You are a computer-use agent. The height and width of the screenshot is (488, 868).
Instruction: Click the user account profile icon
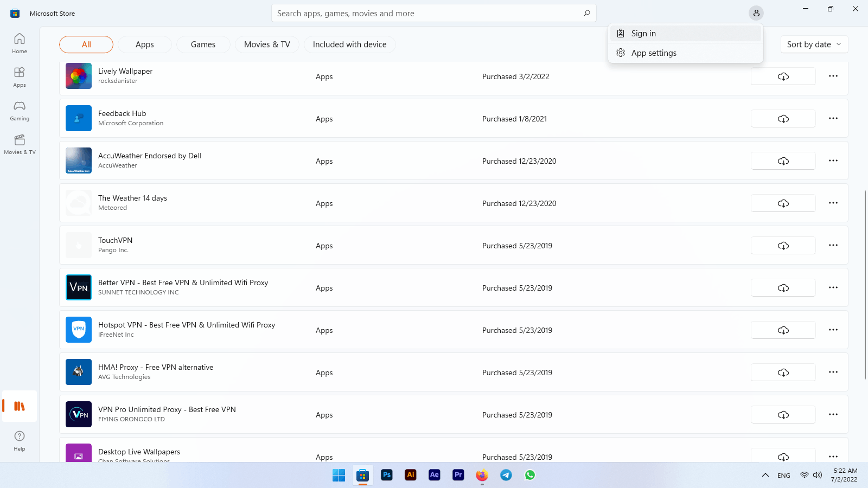(756, 13)
